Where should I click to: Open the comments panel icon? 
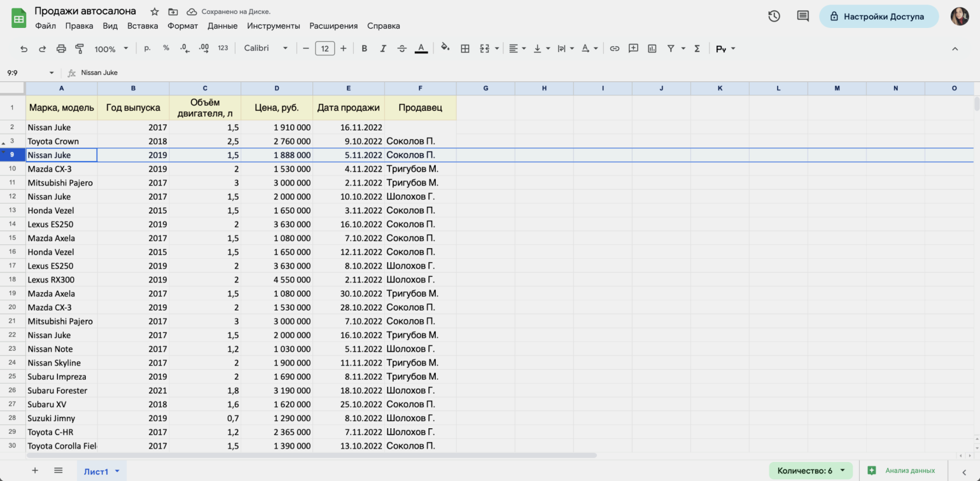pos(803,17)
